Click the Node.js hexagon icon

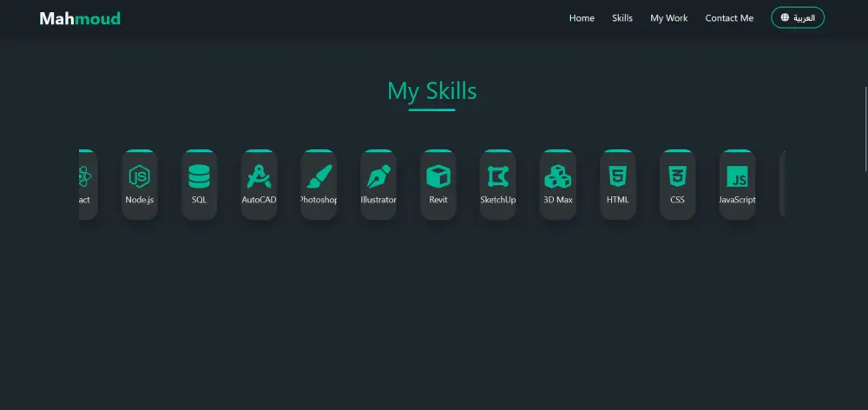pyautogui.click(x=140, y=176)
